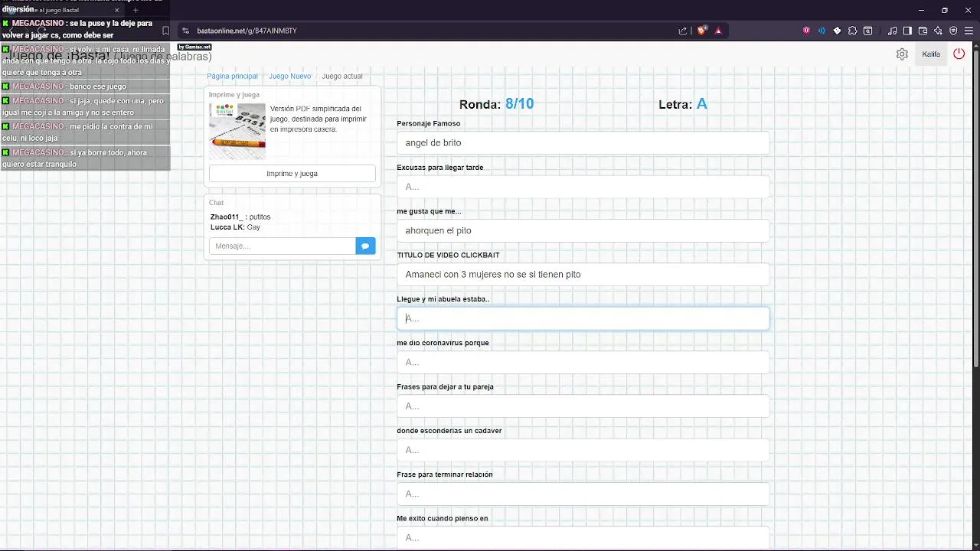Open the music note playlist icon
The image size is (980, 551).
[892, 31]
